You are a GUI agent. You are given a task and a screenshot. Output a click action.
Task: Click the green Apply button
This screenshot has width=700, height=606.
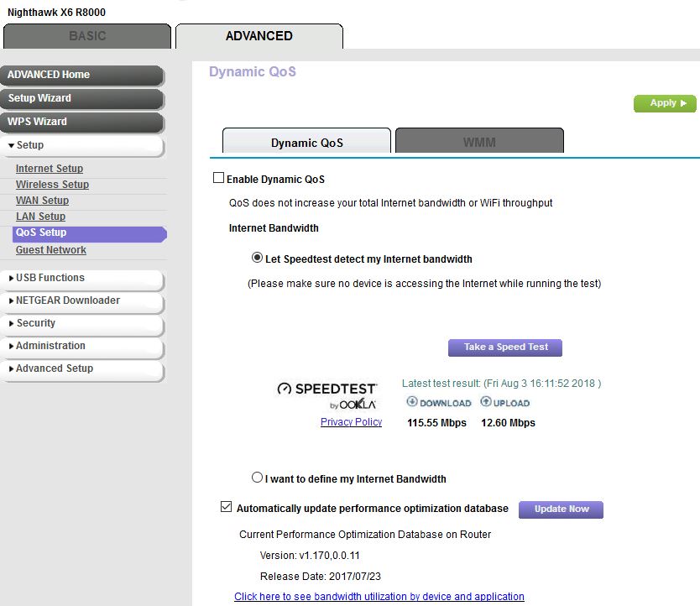pyautogui.click(x=665, y=103)
